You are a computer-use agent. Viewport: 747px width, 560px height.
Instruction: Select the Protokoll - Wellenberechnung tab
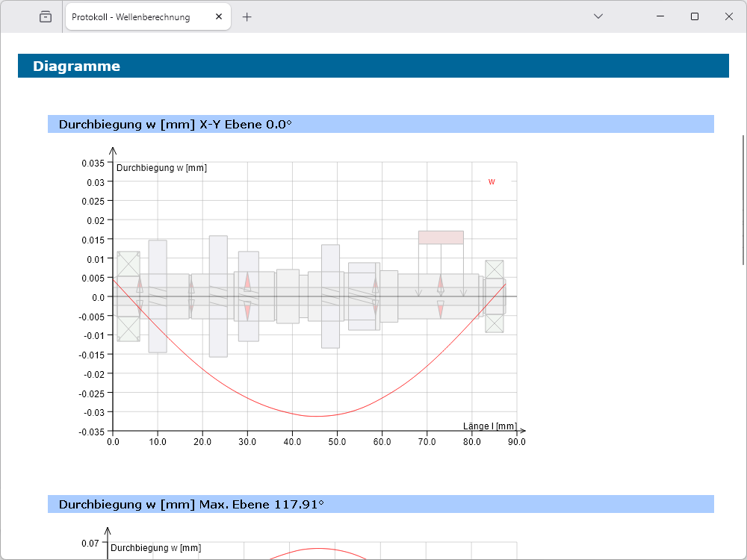coord(134,16)
